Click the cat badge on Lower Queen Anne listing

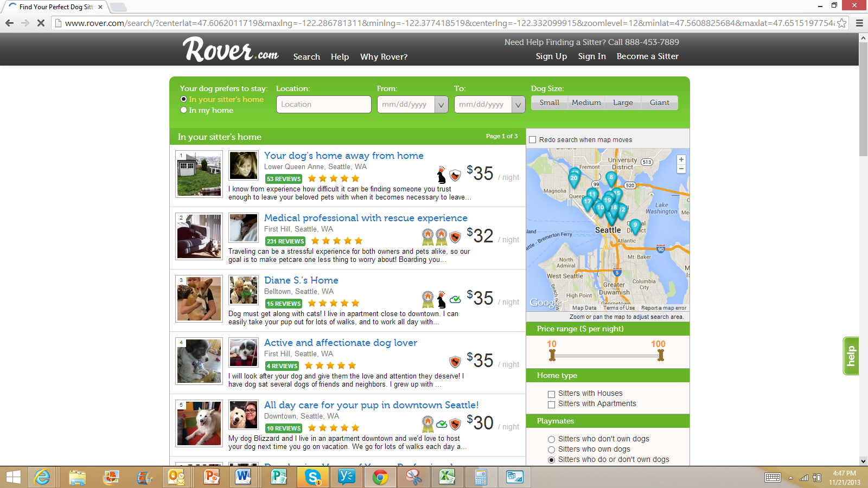pos(442,175)
